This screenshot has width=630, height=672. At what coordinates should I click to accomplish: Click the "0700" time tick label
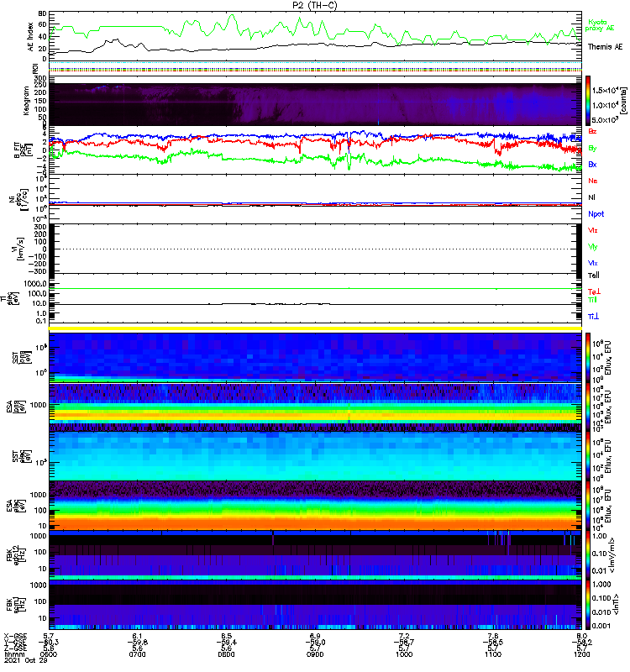(137, 654)
